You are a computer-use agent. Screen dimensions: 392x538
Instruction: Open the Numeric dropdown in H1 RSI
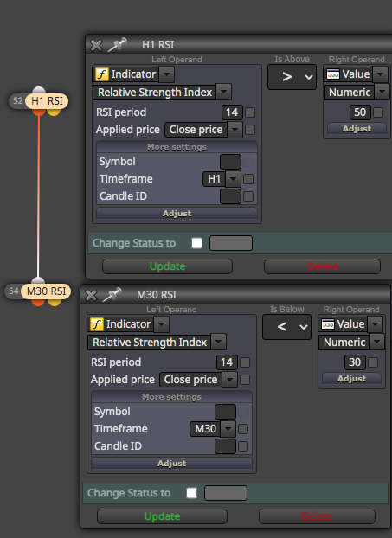tap(382, 93)
